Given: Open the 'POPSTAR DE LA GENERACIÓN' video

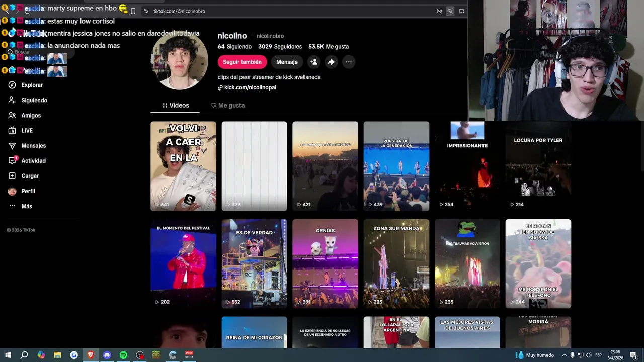Looking at the screenshot, I should (x=396, y=166).
